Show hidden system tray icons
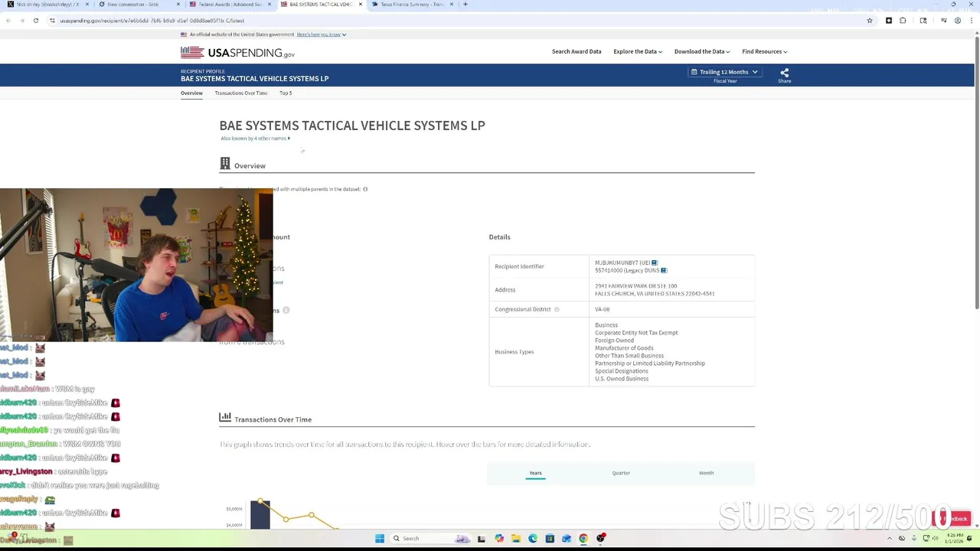The height and width of the screenshot is (551, 980). pos(890,538)
